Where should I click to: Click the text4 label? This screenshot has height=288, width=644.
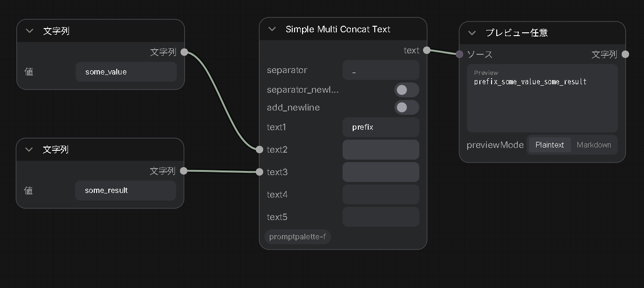click(277, 194)
